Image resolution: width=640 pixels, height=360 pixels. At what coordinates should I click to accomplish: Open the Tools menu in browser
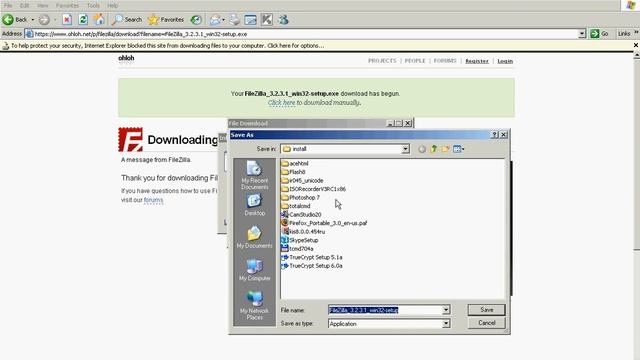93,5
